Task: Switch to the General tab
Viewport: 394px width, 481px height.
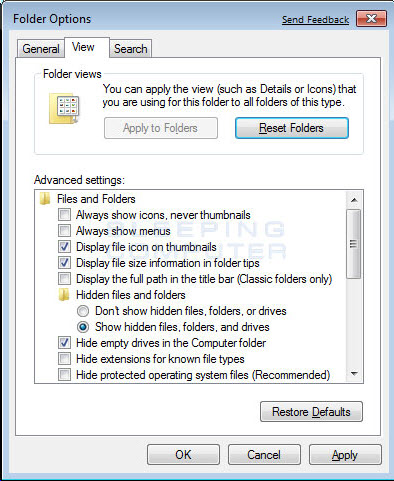Action: tap(41, 49)
